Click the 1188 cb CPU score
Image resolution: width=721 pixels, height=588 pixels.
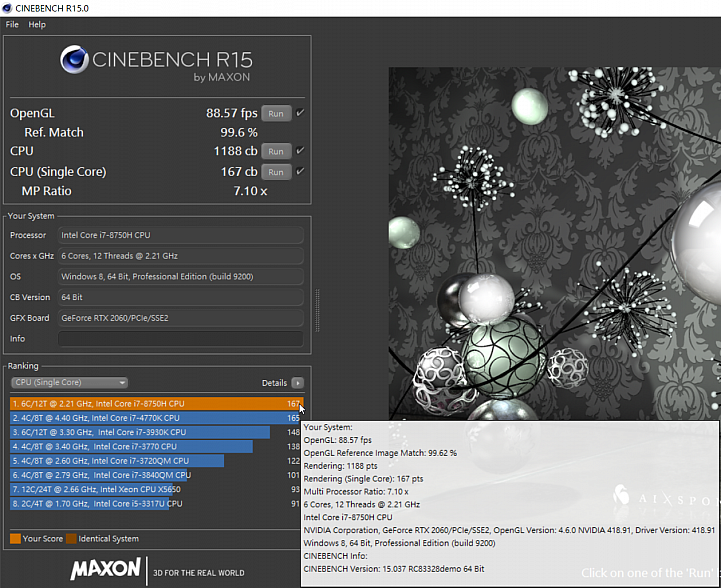pyautogui.click(x=235, y=151)
